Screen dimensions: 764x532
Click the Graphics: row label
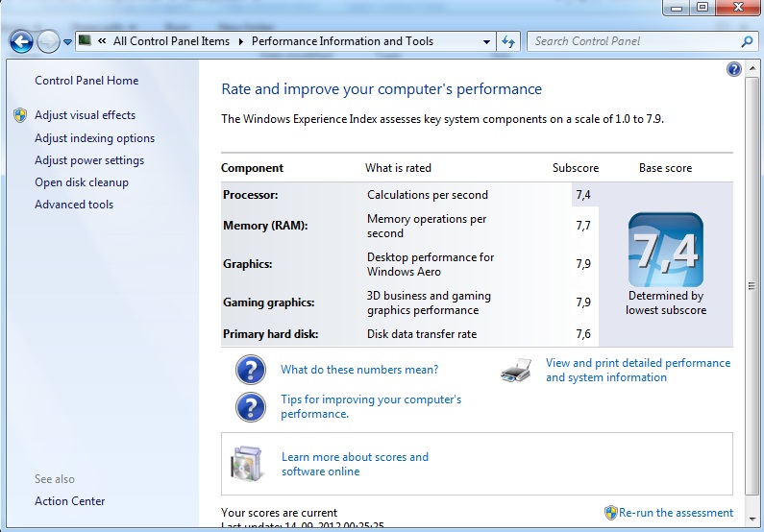[248, 264]
